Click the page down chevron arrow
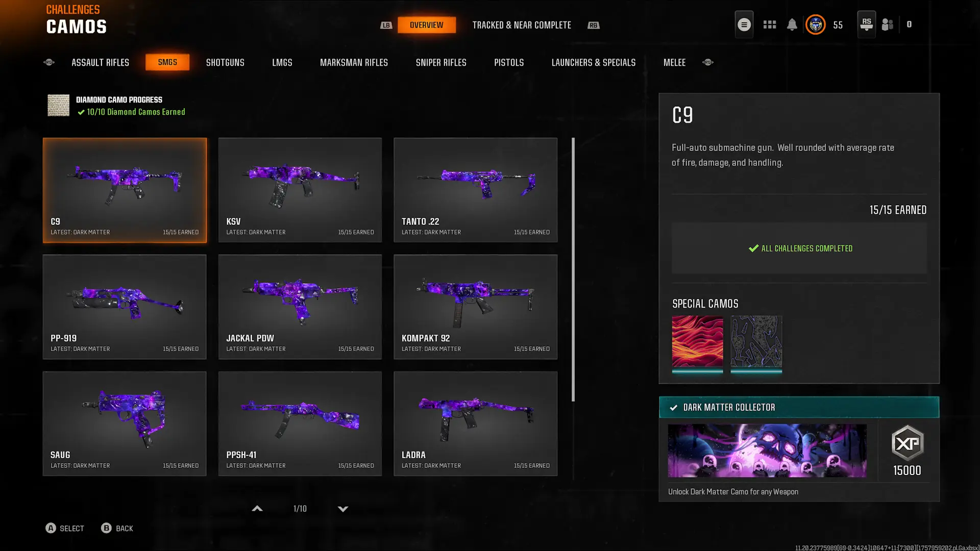 343,509
